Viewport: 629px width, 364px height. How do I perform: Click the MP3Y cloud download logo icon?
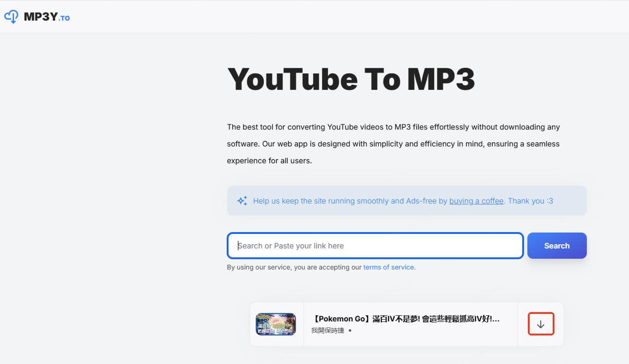11,17
